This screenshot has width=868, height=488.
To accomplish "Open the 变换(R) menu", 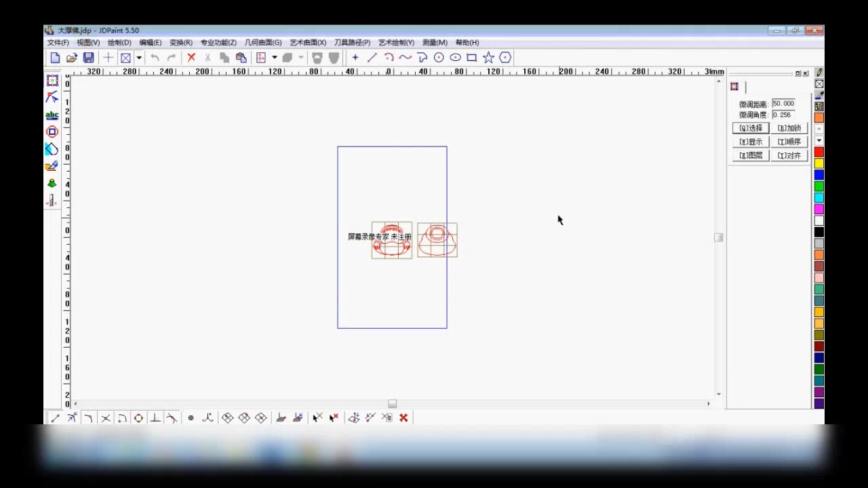I will 181,43.
